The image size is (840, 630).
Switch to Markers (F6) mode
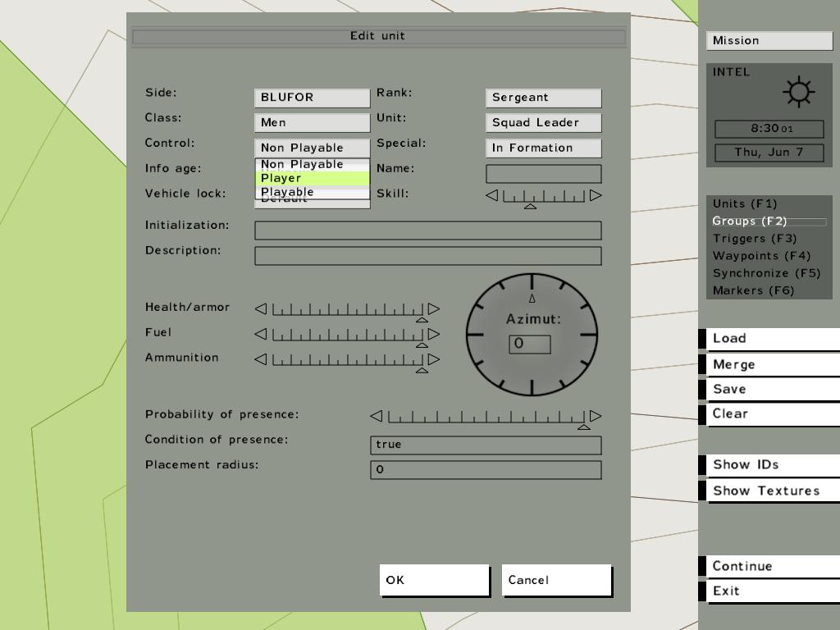[x=769, y=291]
